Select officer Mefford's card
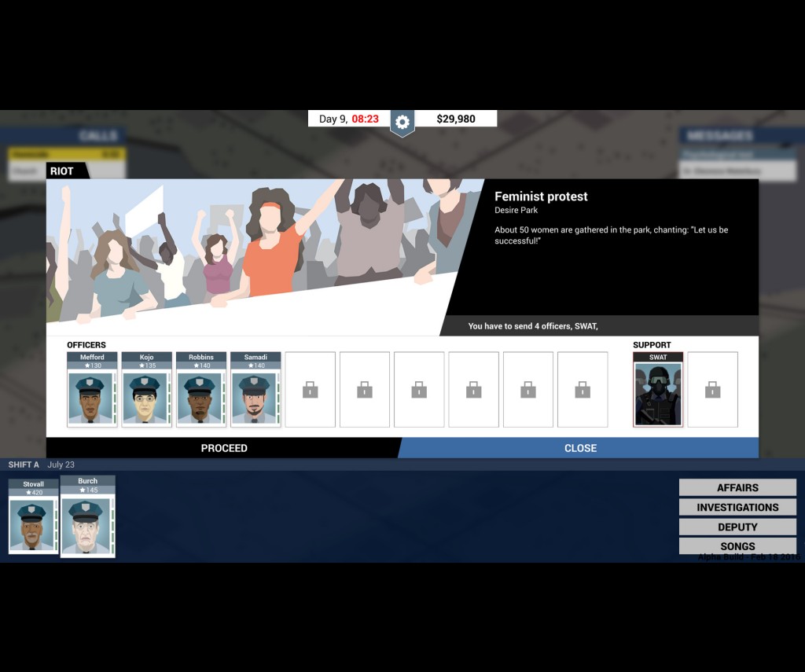This screenshot has width=805, height=672. (x=92, y=390)
